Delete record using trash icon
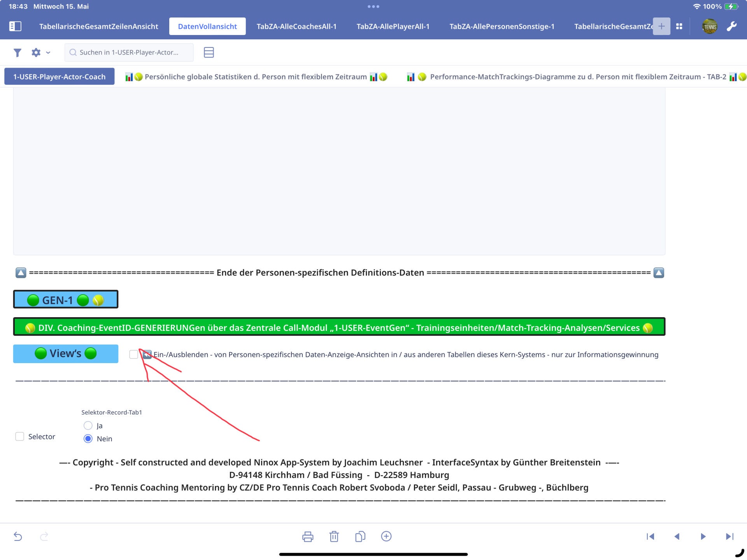The image size is (747, 560). coord(334,537)
